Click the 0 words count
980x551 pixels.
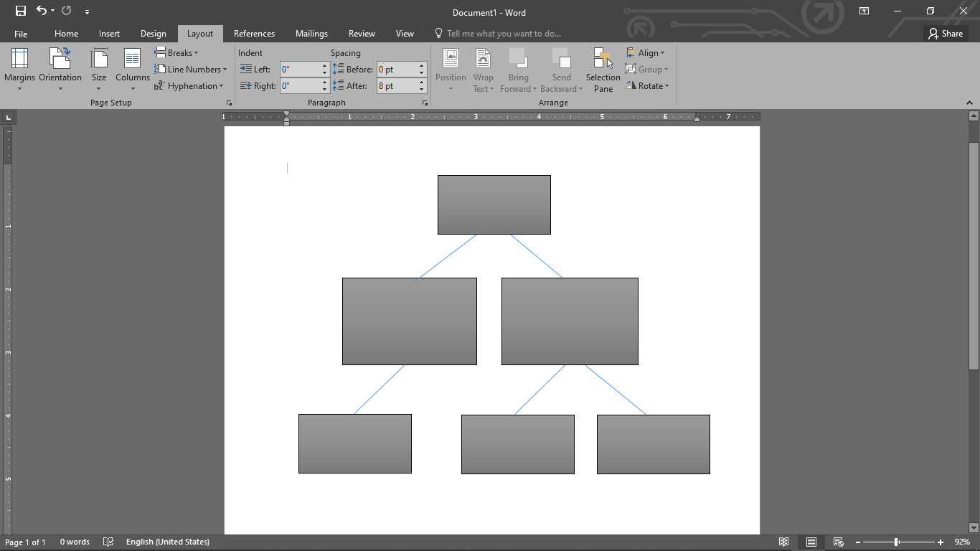pyautogui.click(x=75, y=542)
